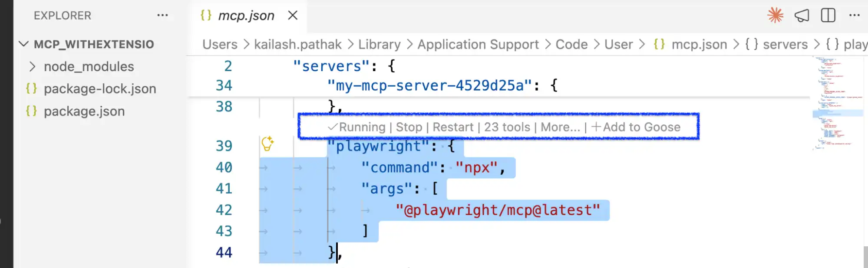The height and width of the screenshot is (268, 868).
Task: Click the orange Claude spark icon
Action: pos(775,16)
